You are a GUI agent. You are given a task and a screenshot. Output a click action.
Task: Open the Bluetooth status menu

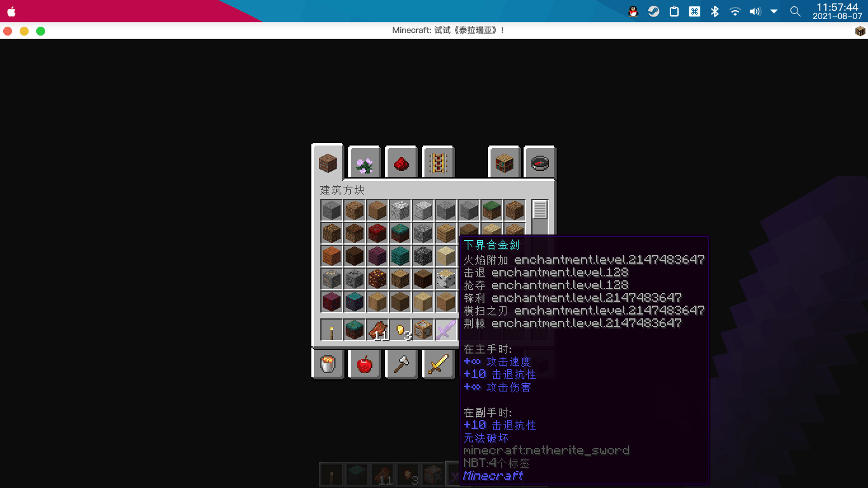pyautogui.click(x=714, y=11)
